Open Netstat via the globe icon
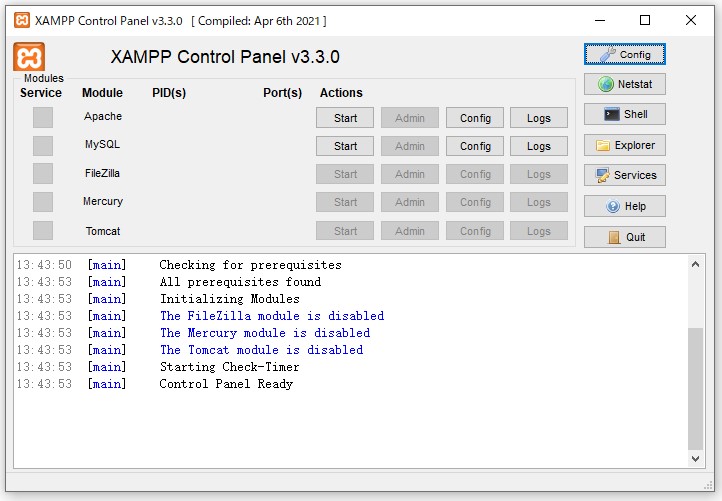 coord(624,85)
